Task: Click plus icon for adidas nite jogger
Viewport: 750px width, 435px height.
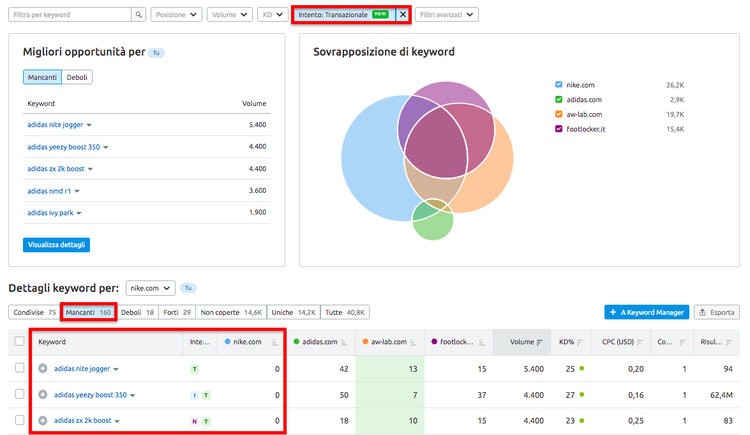Action: tap(43, 368)
